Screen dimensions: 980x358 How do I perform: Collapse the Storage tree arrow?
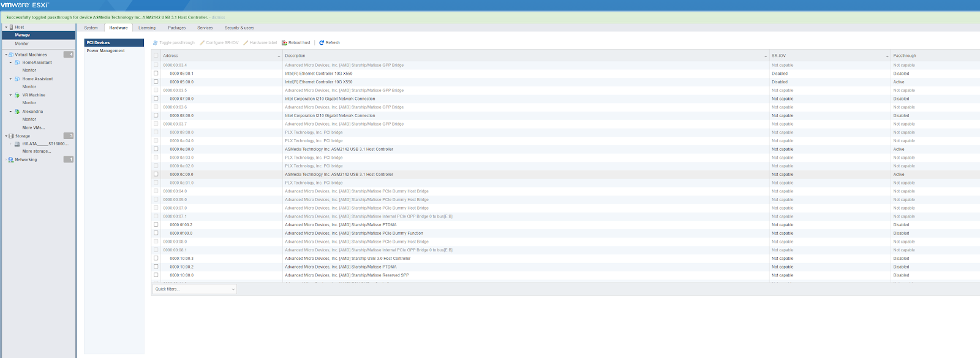tap(6, 136)
